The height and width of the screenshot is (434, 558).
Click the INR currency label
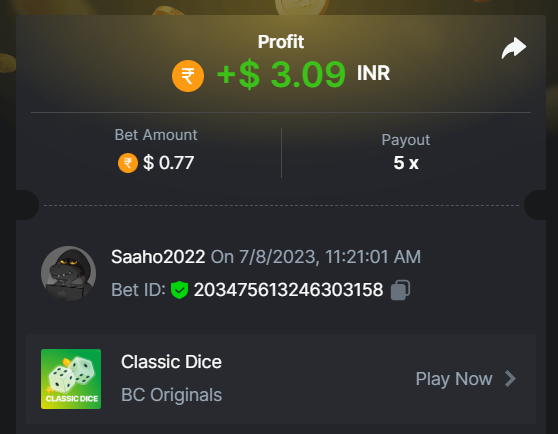(x=373, y=73)
